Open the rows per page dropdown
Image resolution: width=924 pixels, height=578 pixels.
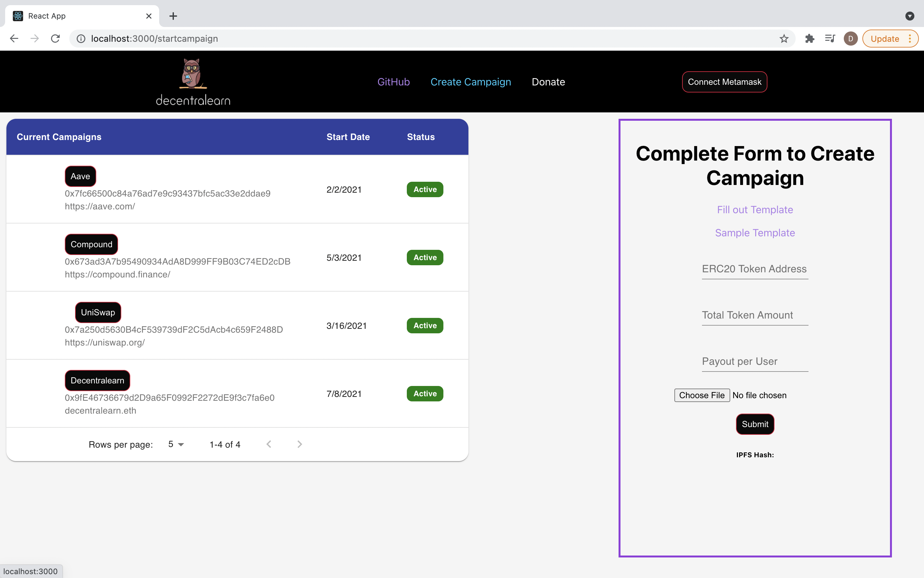coord(176,444)
